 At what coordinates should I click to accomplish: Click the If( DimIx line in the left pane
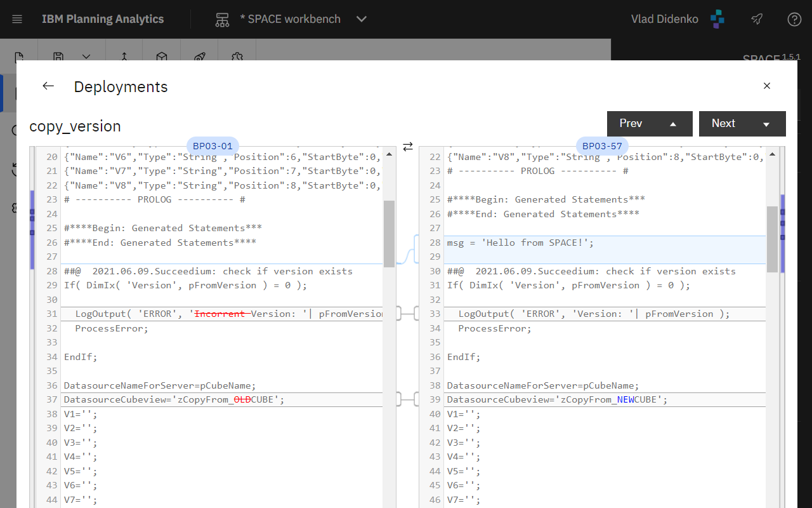coord(185,285)
